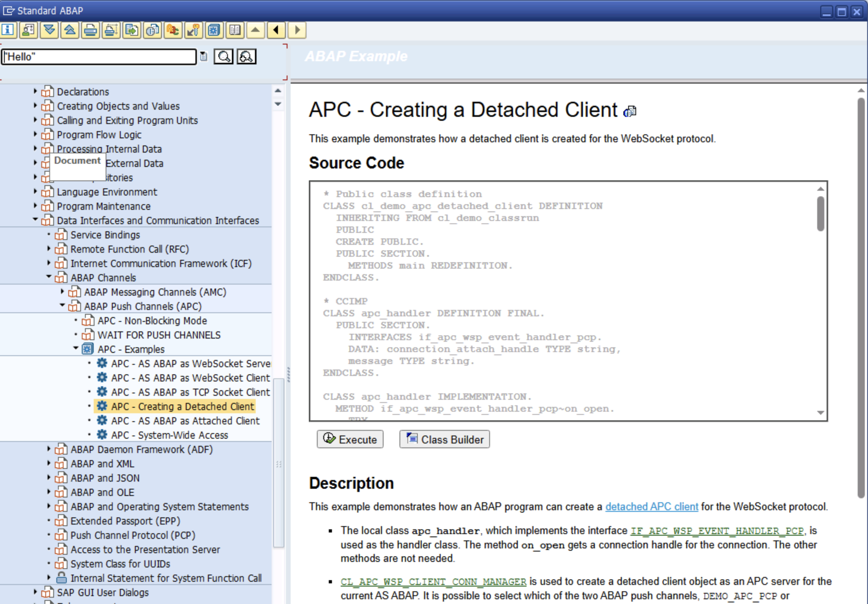Open the detached APC client link
This screenshot has width=868, height=604.
pos(651,507)
